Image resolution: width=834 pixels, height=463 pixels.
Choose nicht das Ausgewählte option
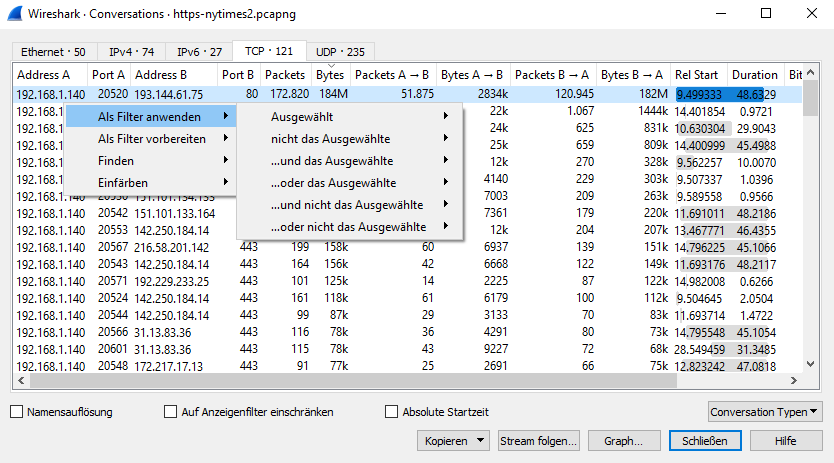pos(350,139)
